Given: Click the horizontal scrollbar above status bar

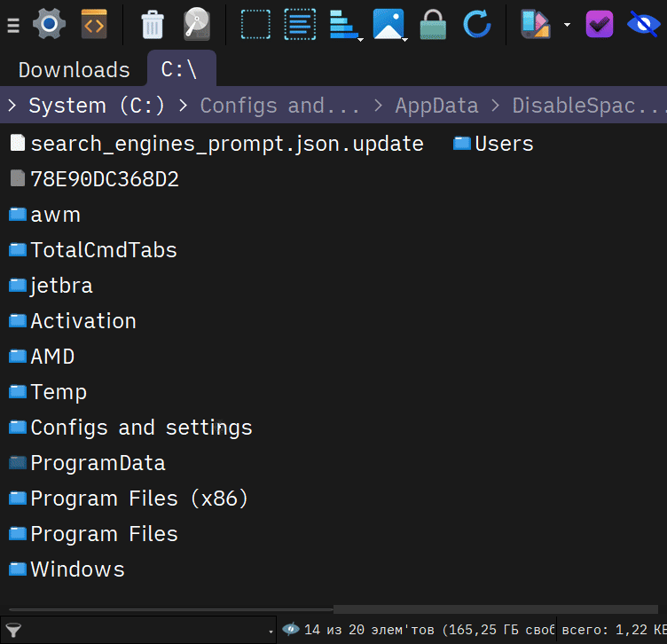Looking at the screenshot, I should click(x=497, y=609).
